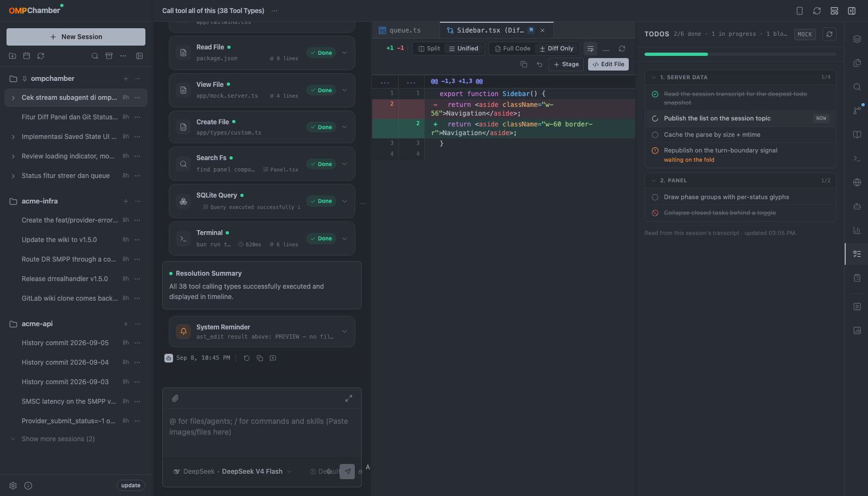
Task: Mark 'Cache the parse by size + mtime' done
Action: tap(655, 135)
